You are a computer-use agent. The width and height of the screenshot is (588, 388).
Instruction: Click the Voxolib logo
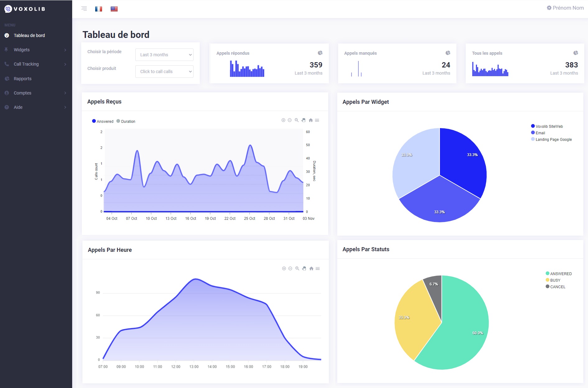pyautogui.click(x=25, y=9)
